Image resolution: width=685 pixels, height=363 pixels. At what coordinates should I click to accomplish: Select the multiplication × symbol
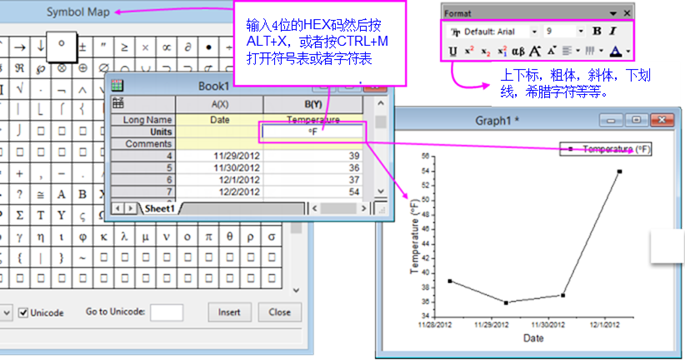coord(145,47)
